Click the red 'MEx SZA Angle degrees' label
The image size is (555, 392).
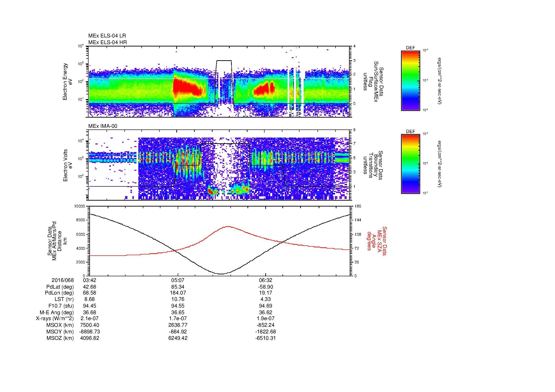tap(377, 241)
